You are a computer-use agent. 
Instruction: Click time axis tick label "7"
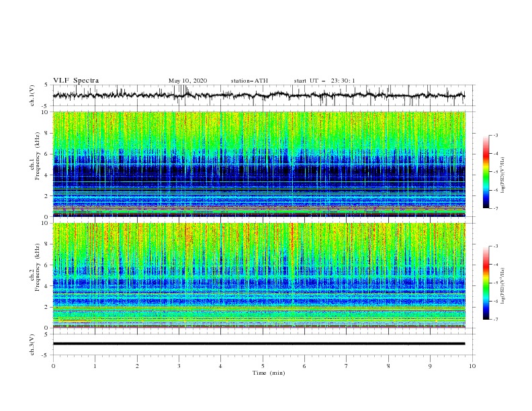347,366
